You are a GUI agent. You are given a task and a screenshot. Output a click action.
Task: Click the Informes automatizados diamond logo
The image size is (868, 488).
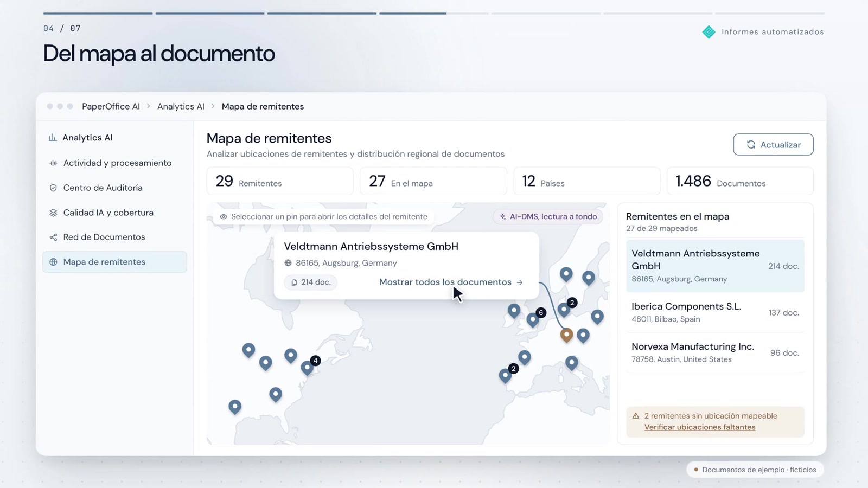[x=709, y=32]
